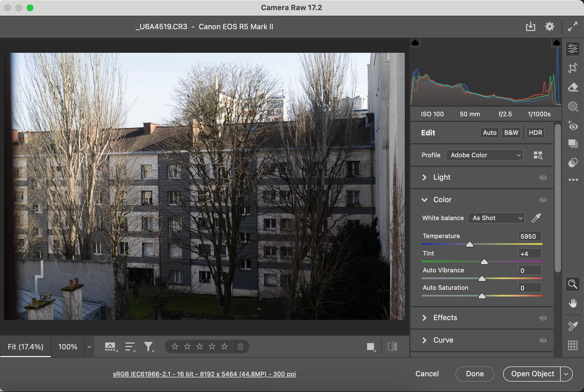584x392 pixels.
Task: Click the White Balance eyedropper
Action: 536,218
